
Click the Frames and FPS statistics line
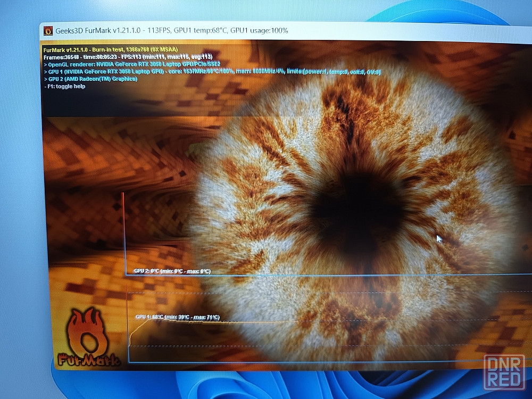tap(128, 56)
